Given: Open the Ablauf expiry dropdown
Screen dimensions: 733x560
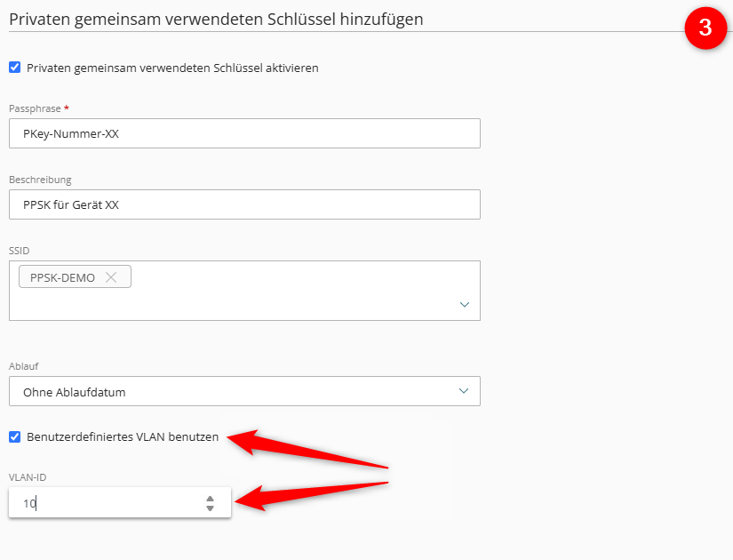Looking at the screenshot, I should click(244, 391).
